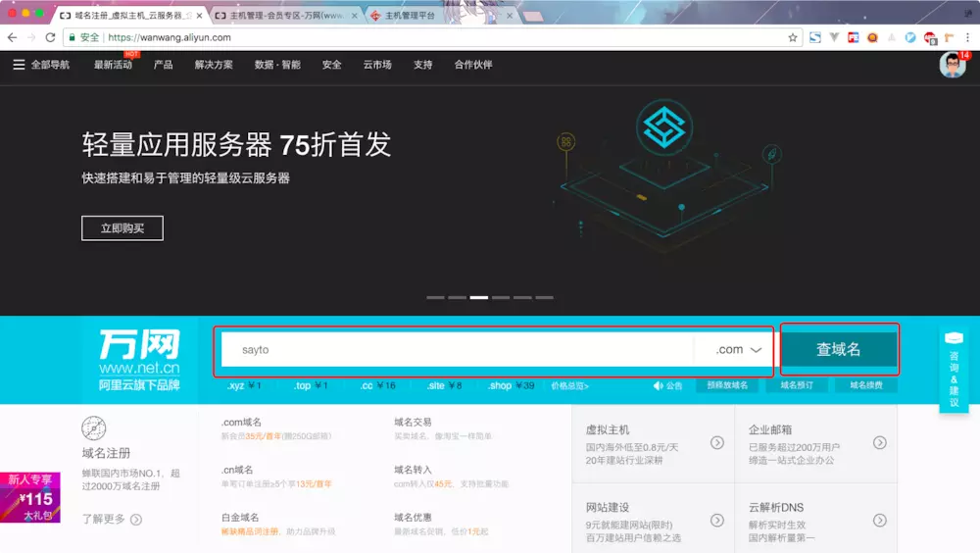This screenshot has height=553, width=980.
Task: Click the 万网 www.net.cn logo
Action: [139, 360]
